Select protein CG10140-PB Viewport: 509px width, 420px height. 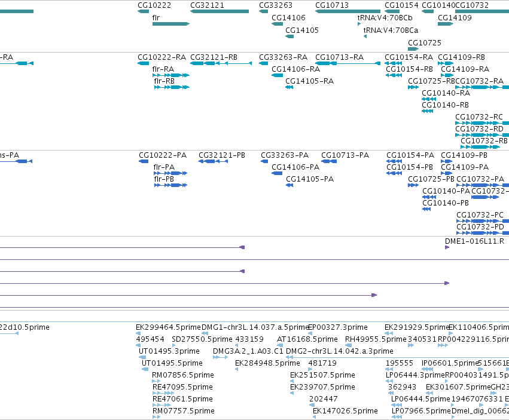click(426, 209)
